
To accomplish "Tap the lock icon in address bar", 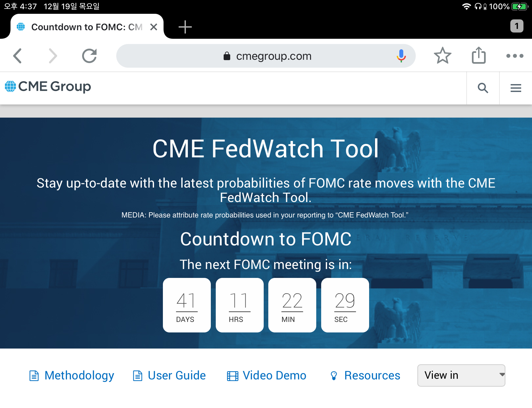I will coord(227,56).
